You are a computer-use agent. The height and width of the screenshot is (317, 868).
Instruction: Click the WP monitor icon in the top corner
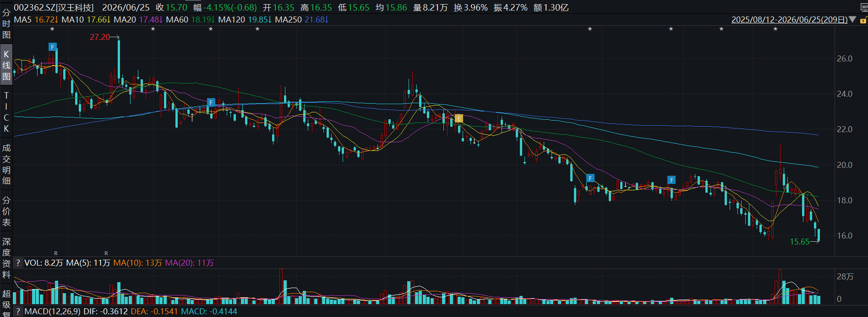click(864, 7)
